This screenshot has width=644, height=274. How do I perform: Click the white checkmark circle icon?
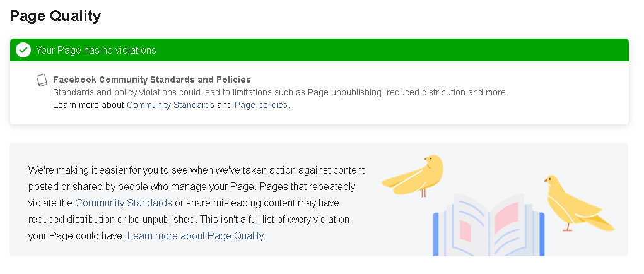(23, 50)
